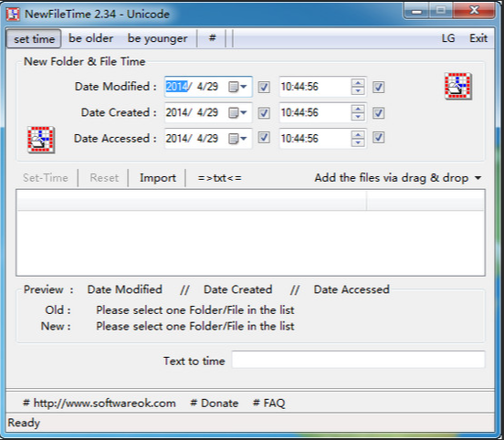Click into the Text to time field

[358, 360]
